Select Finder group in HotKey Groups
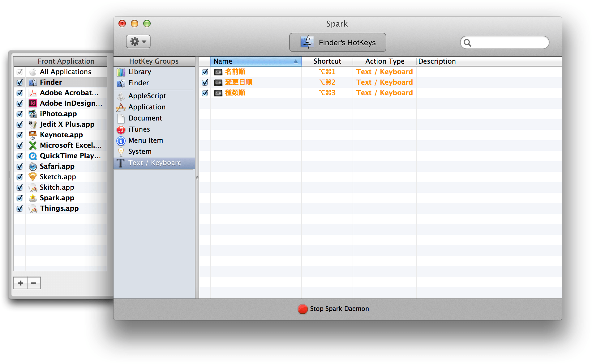 (154, 83)
